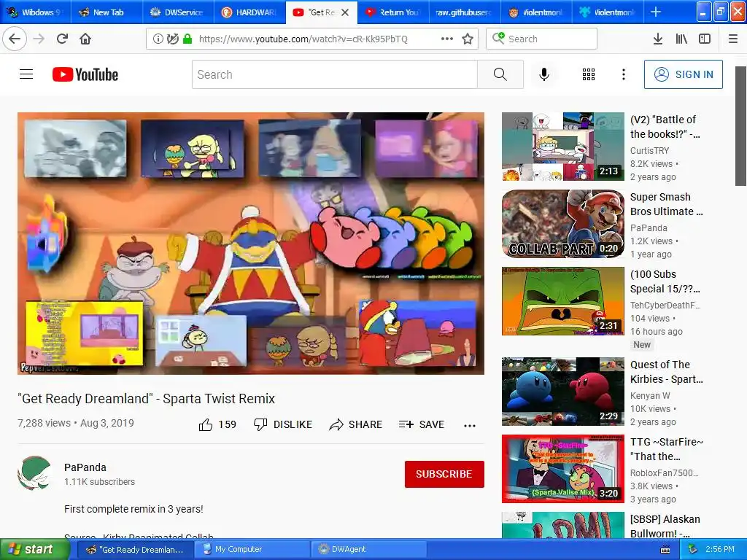747x560 pixels.
Task: Open Firefox downloads panel
Action: tap(657, 39)
